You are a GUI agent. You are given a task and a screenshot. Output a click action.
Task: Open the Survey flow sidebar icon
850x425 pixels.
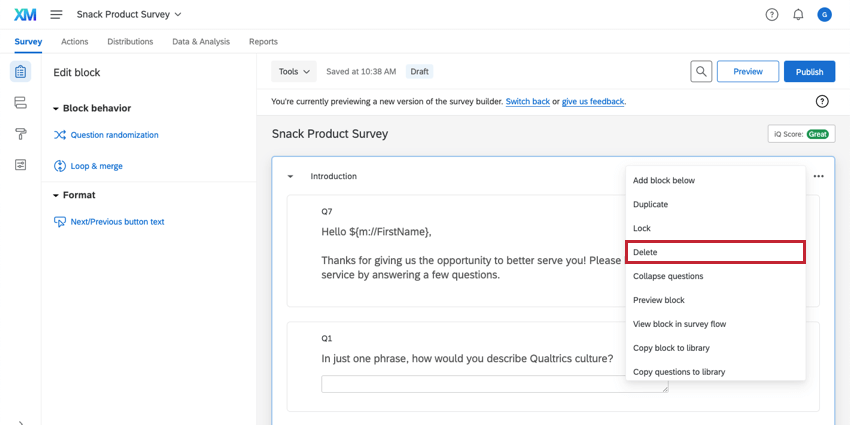[x=20, y=103]
